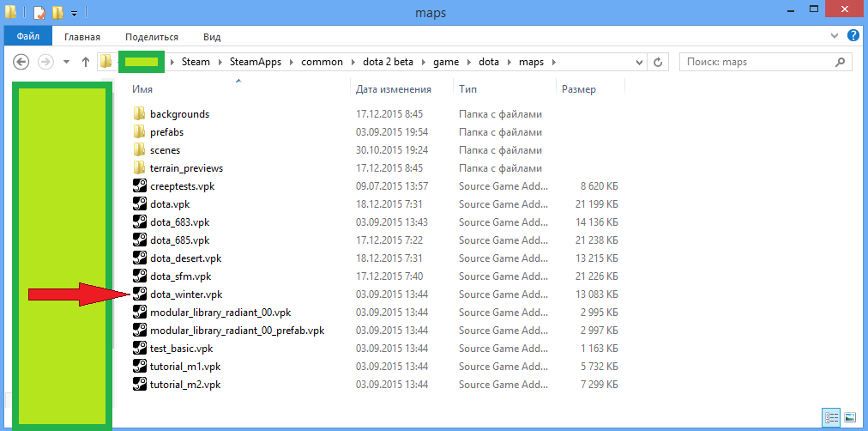Select the scenes folder icon
Screen dimensions: 868x431
click(138, 150)
